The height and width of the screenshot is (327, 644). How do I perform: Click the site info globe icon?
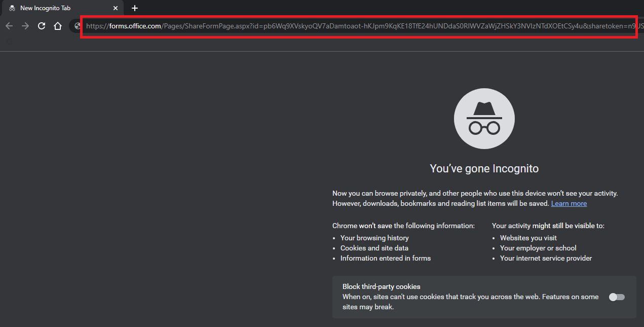(x=78, y=26)
